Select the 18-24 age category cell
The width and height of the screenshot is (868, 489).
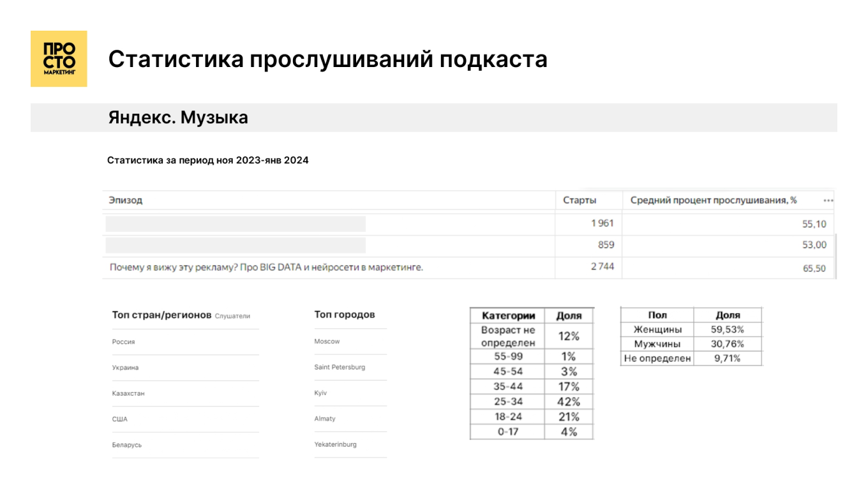(508, 417)
